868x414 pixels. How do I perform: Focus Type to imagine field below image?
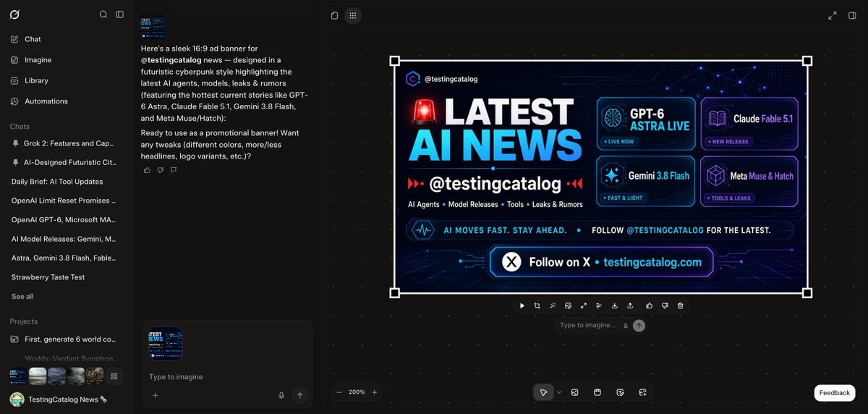(x=588, y=326)
